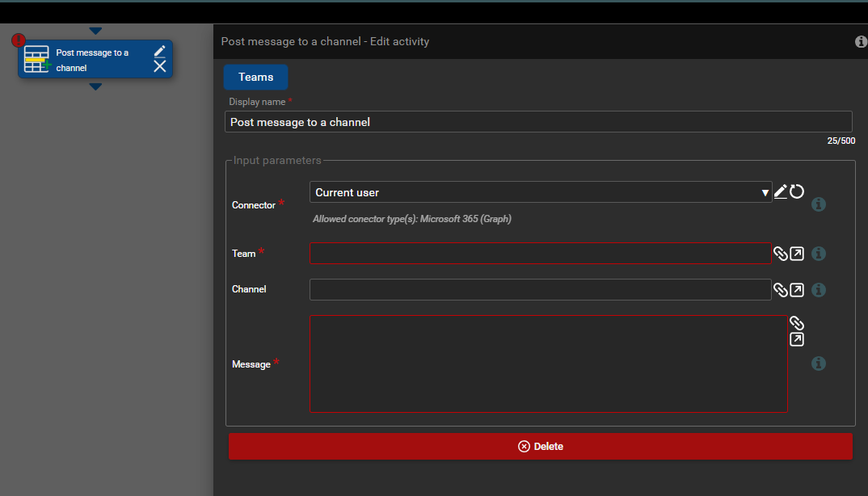Click the link icon beside the Team field
Image resolution: width=868 pixels, height=496 pixels.
(781, 254)
